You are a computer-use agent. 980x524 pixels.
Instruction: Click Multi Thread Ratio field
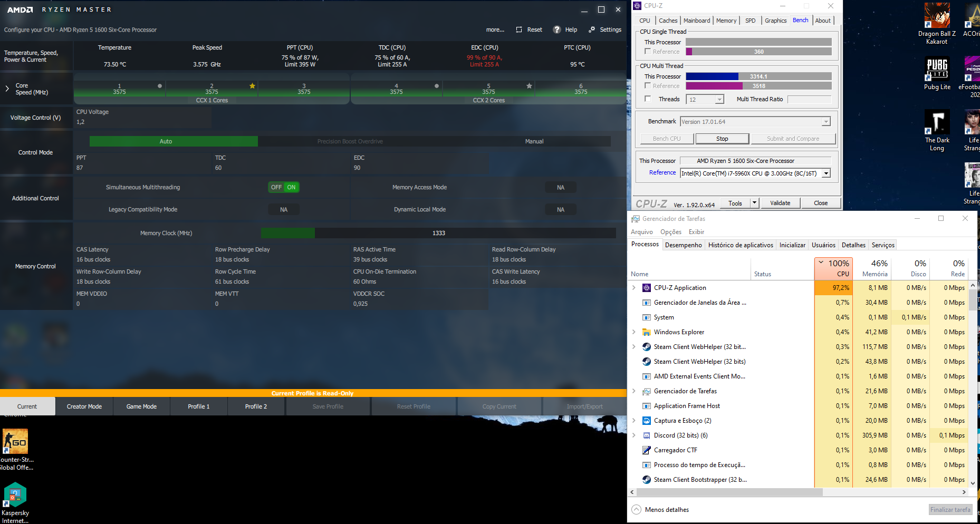pyautogui.click(x=809, y=99)
